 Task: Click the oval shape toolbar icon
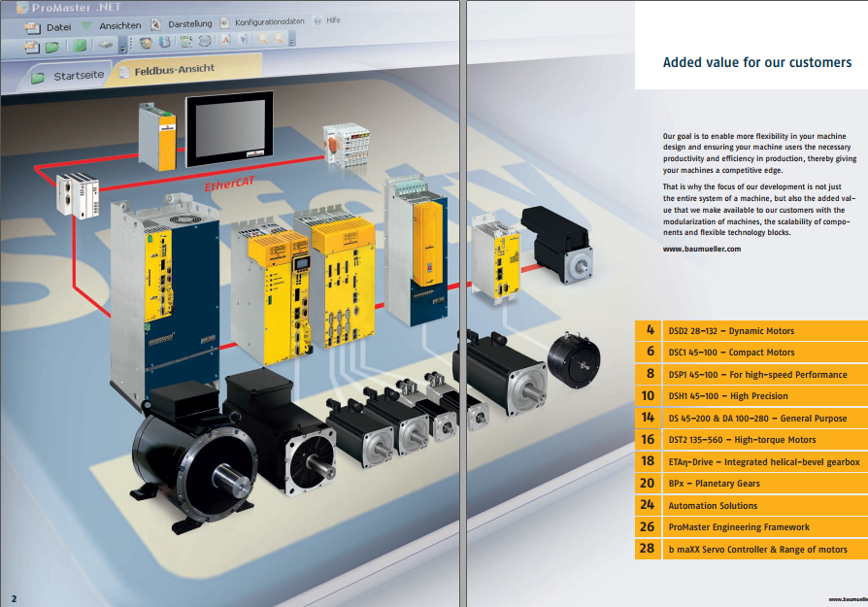(x=205, y=41)
